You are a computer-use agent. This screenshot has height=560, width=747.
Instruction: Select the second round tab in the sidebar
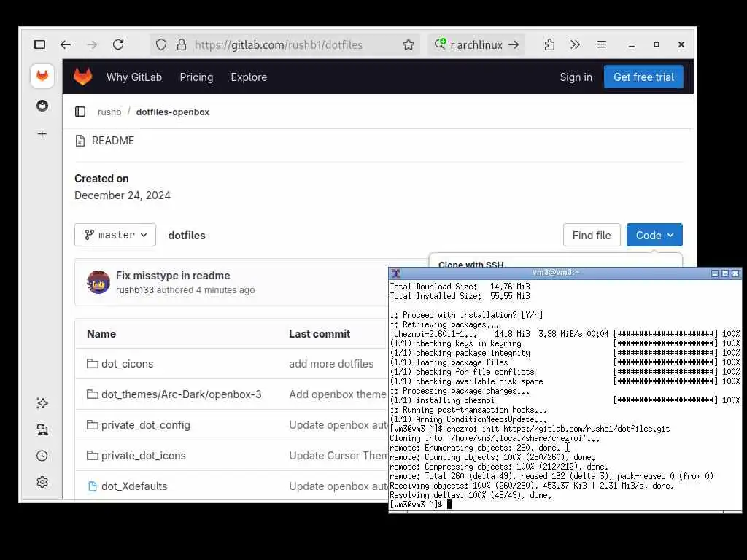[42, 106]
